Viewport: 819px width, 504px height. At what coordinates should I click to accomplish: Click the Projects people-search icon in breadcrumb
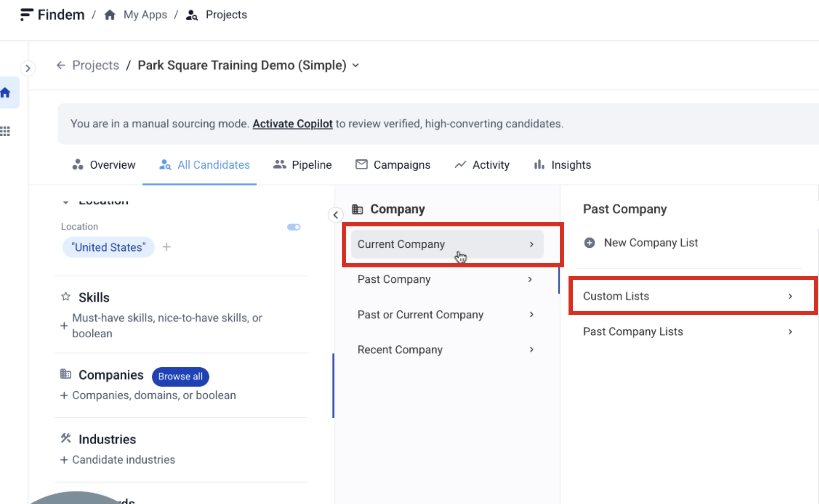tap(192, 15)
